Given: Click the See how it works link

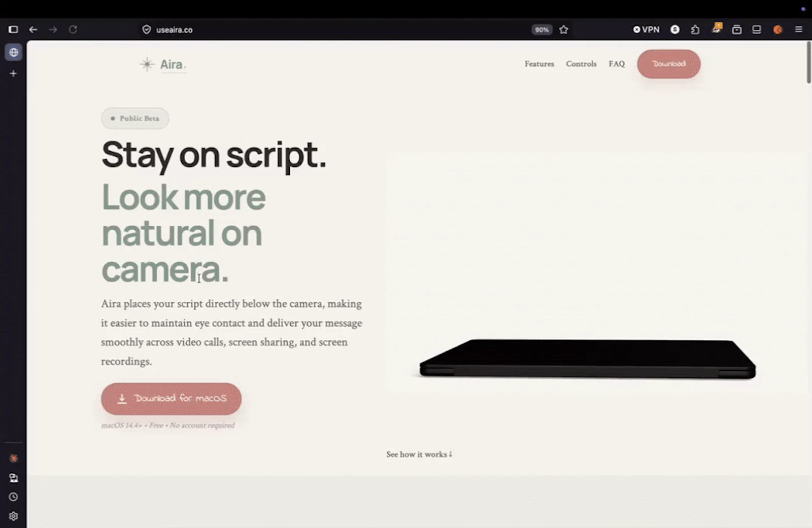Looking at the screenshot, I should coord(419,454).
